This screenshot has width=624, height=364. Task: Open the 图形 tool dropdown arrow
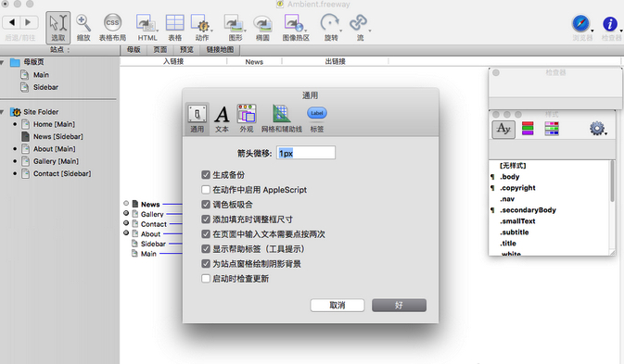245,31
